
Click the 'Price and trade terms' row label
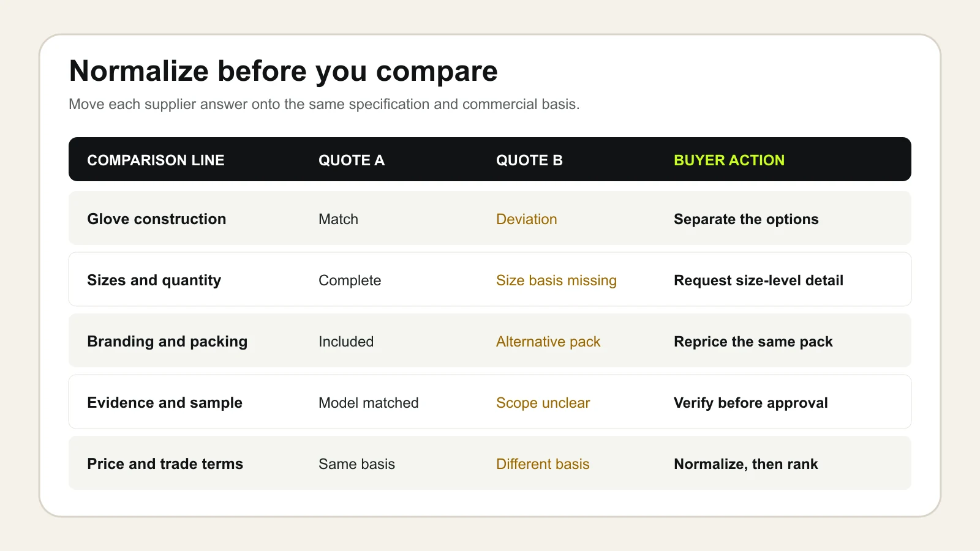(165, 464)
